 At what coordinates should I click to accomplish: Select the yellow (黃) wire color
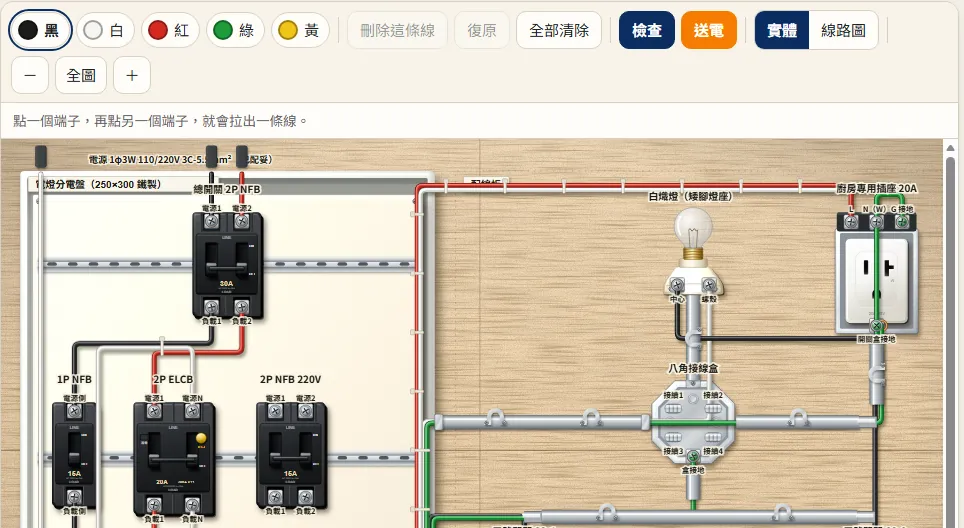coord(300,30)
